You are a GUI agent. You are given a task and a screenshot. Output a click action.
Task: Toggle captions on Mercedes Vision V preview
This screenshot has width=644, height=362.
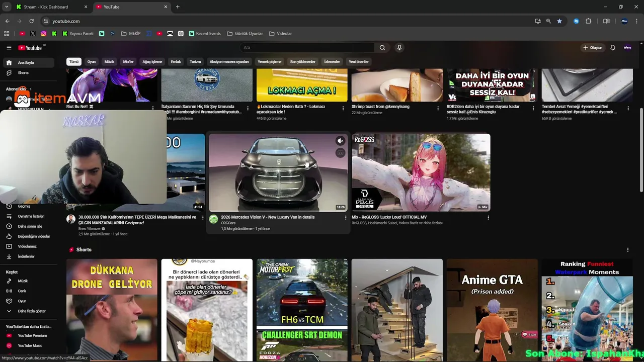[341, 153]
